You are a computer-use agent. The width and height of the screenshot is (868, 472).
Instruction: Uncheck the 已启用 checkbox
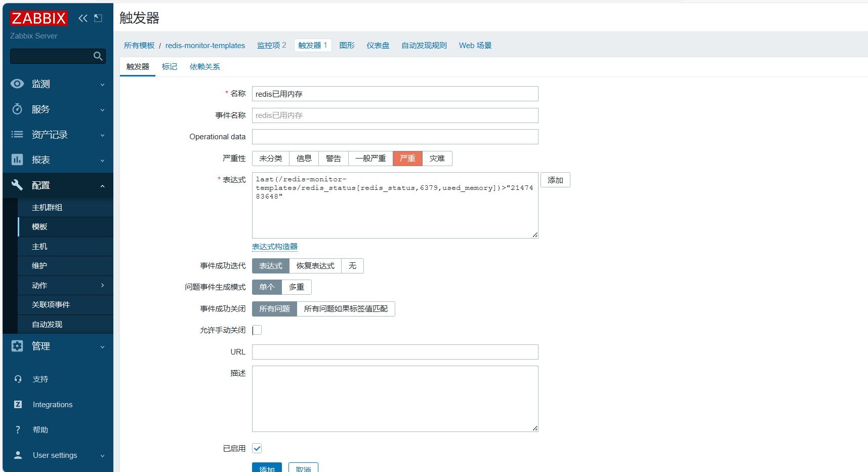[x=257, y=448]
